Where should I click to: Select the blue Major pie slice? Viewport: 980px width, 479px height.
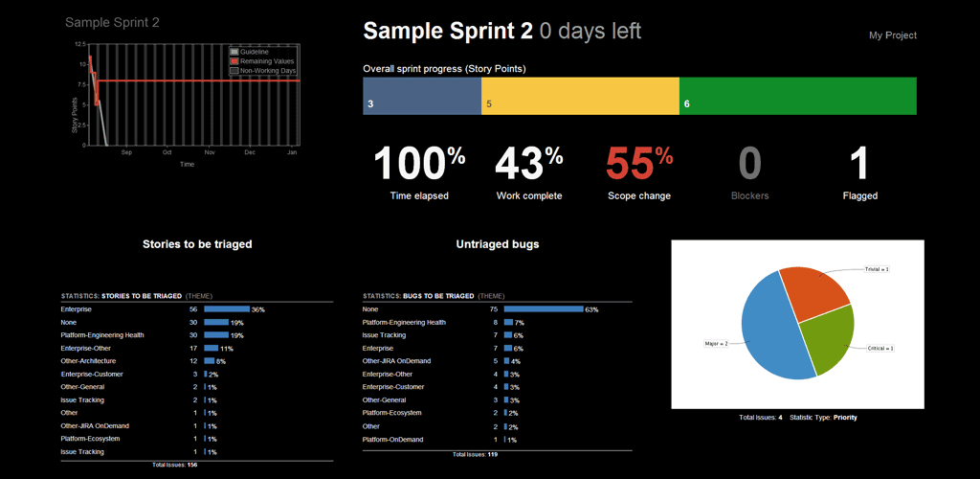(x=761, y=331)
